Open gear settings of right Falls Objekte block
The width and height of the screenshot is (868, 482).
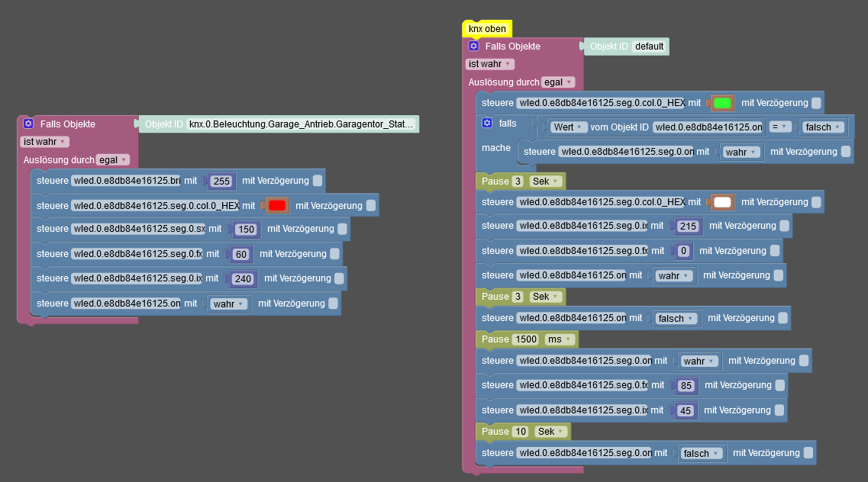(x=474, y=46)
